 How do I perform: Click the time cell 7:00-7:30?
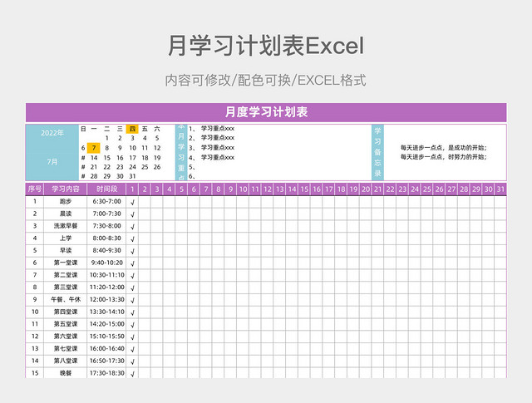point(106,214)
